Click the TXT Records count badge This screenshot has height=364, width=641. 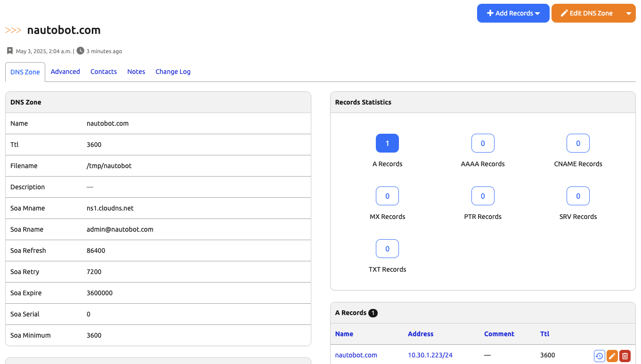coord(387,249)
